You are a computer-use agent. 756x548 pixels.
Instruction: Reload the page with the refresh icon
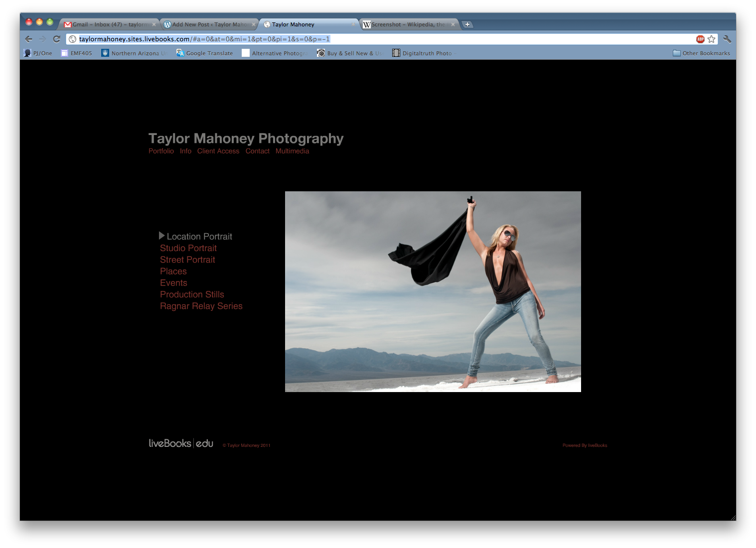pos(57,39)
